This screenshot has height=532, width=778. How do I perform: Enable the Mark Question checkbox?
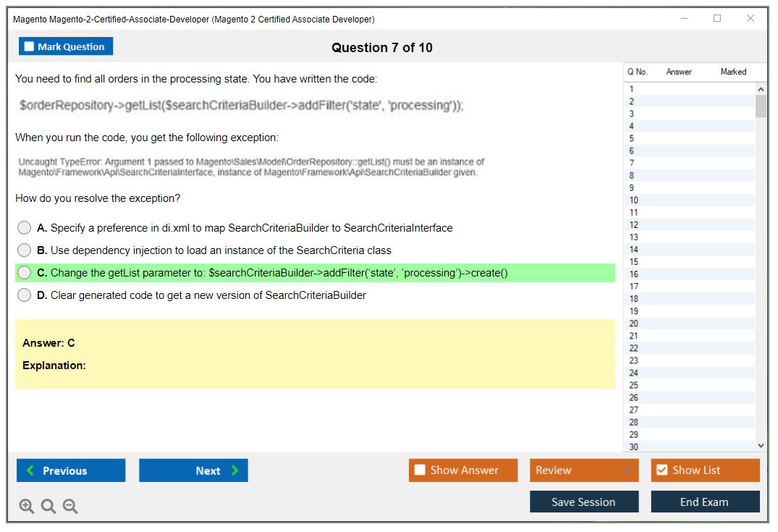[30, 47]
